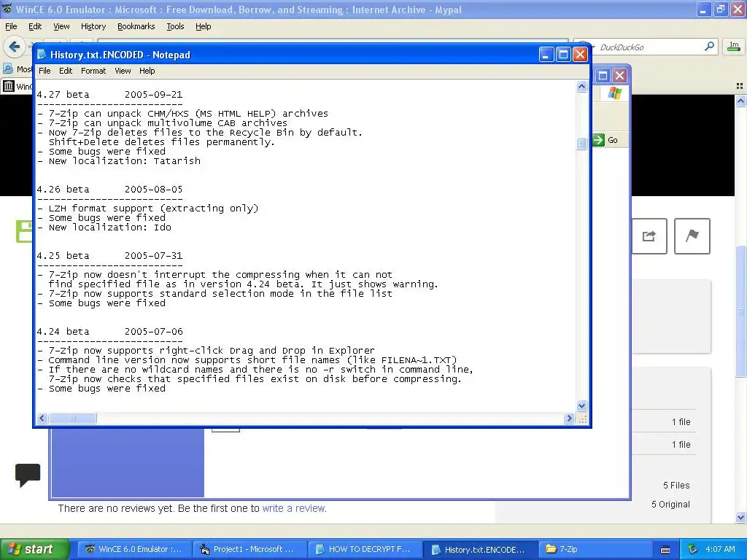Open Notepad View menu

(x=123, y=71)
